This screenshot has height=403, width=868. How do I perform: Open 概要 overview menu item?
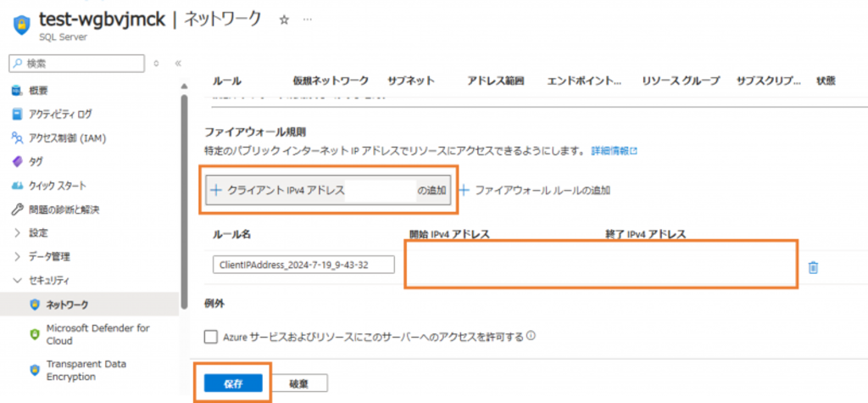tap(37, 91)
